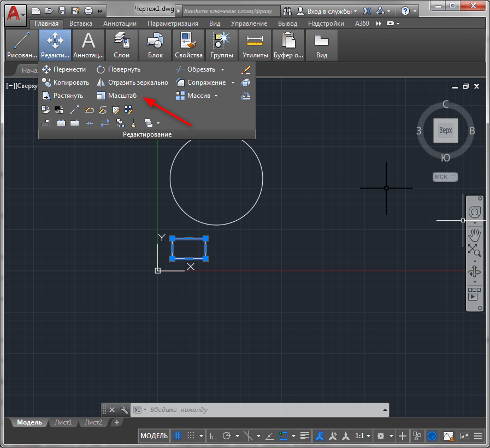Click the Перенести (Move) tool

[64, 69]
